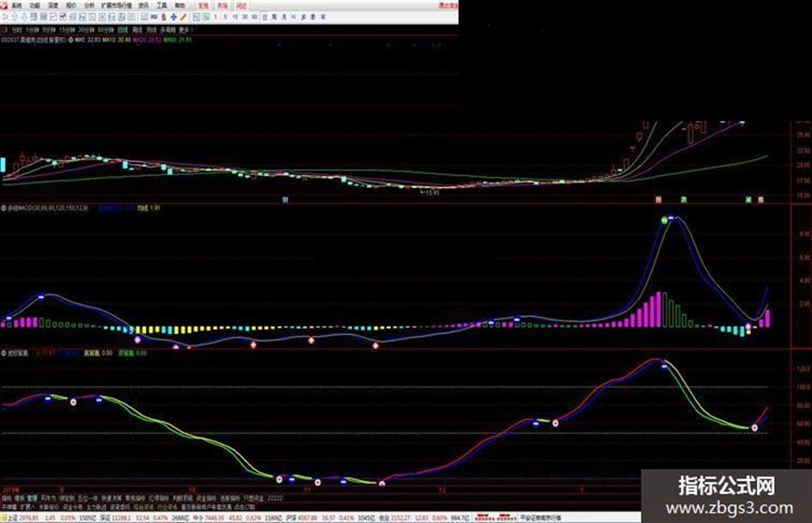Click toolbar button '15' period
This screenshot has height=523, width=812.
pos(235,17)
